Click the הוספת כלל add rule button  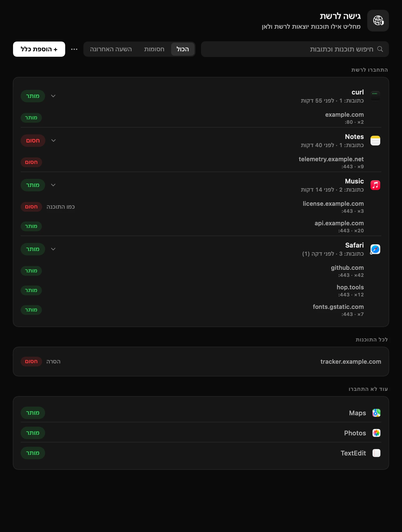click(39, 49)
